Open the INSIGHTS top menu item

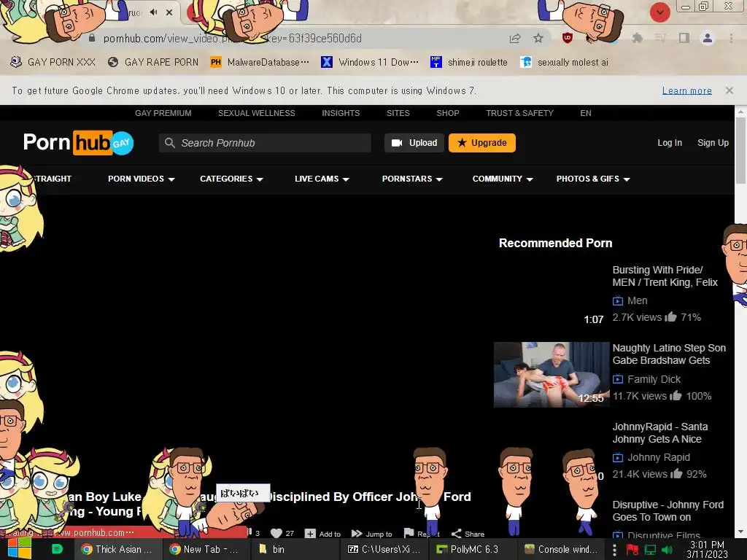341,113
